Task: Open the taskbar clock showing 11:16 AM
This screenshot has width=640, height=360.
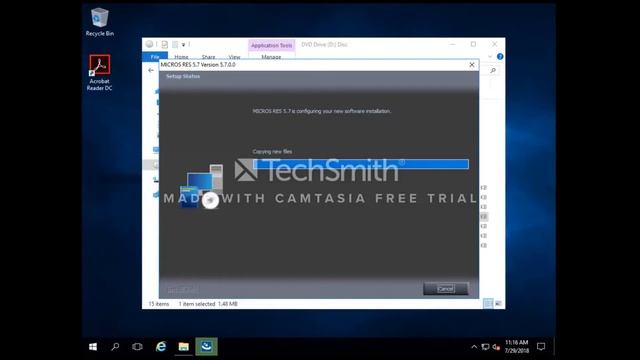Action: coord(517,347)
